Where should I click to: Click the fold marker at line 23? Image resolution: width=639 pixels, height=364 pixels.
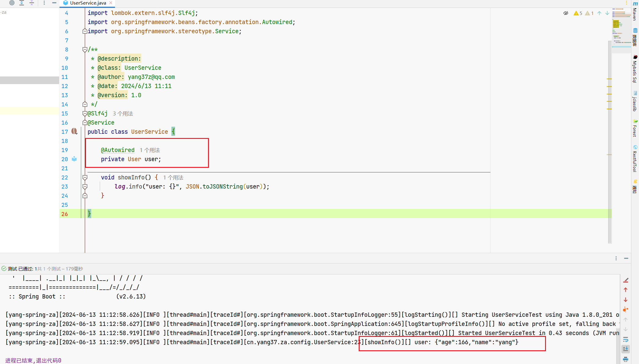tap(85, 186)
